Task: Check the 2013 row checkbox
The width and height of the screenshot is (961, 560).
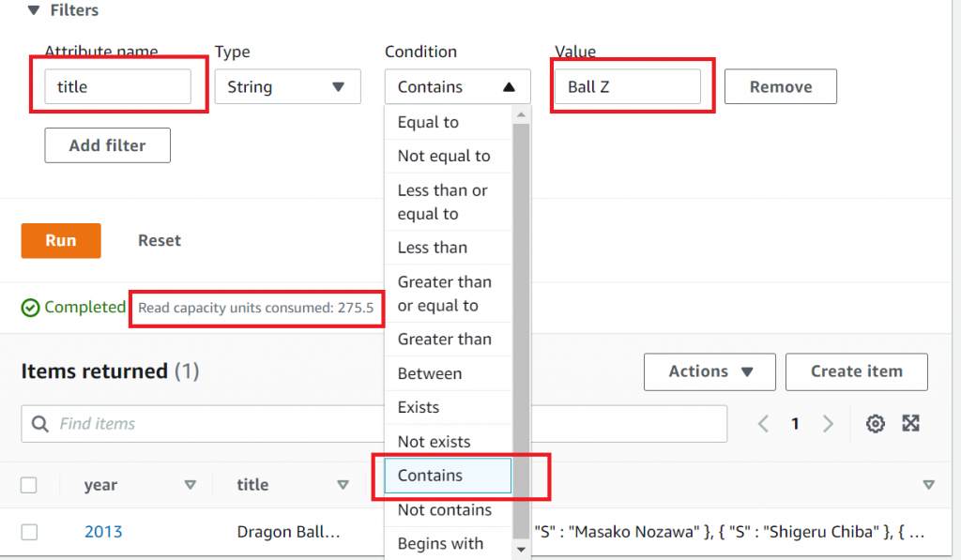Action: pyautogui.click(x=29, y=532)
